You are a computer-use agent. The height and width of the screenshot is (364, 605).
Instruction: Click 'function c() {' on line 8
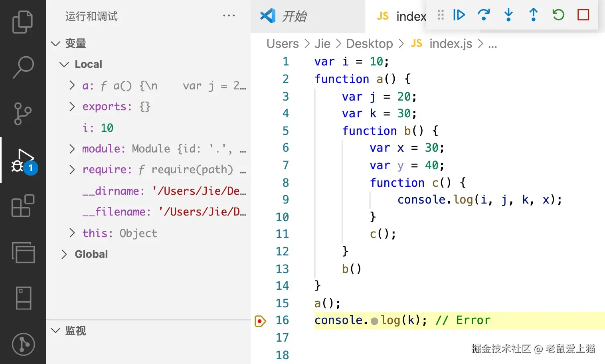[x=417, y=183]
